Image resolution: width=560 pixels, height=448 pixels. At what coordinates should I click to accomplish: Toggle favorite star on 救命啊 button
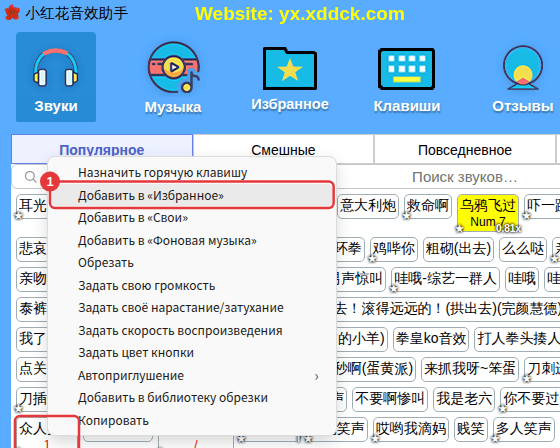pyautogui.click(x=407, y=215)
